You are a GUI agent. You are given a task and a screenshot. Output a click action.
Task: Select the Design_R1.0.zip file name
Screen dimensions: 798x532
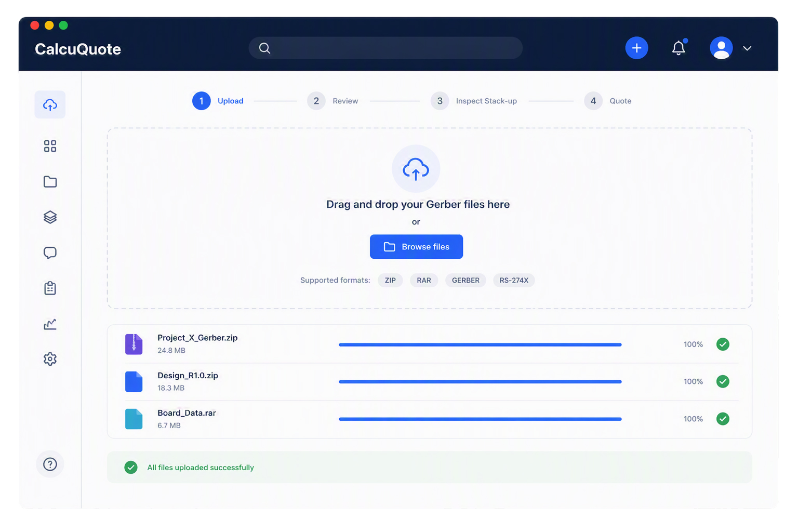coord(188,375)
